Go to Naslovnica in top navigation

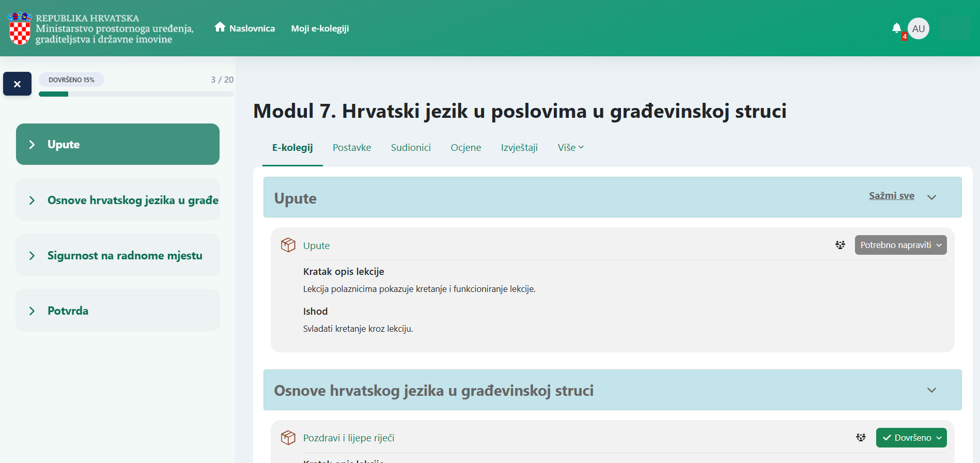pyautogui.click(x=252, y=28)
